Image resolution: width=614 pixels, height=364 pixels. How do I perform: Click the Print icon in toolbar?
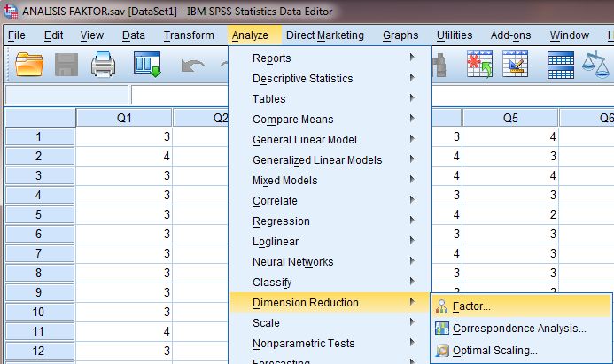click(x=103, y=65)
